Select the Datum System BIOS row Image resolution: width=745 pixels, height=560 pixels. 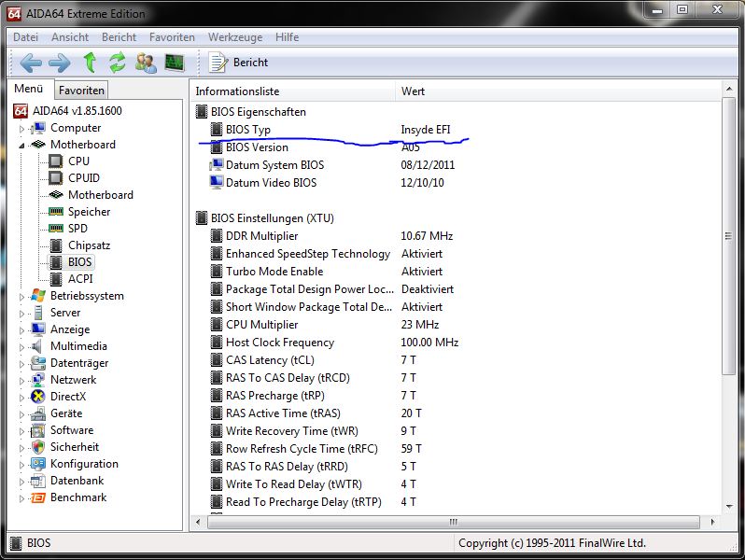[457, 165]
